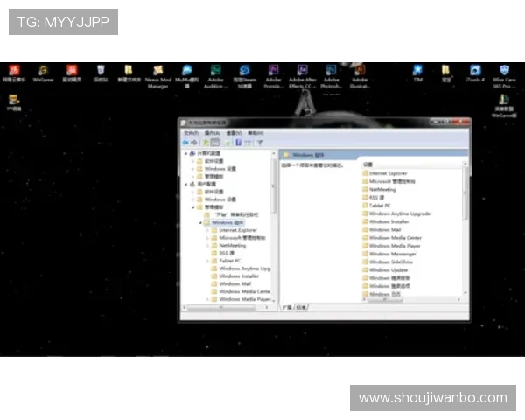Viewport: 525px width, 420px height.
Task: Expand the Internet Explorer node in left tree
Action: (x=207, y=230)
